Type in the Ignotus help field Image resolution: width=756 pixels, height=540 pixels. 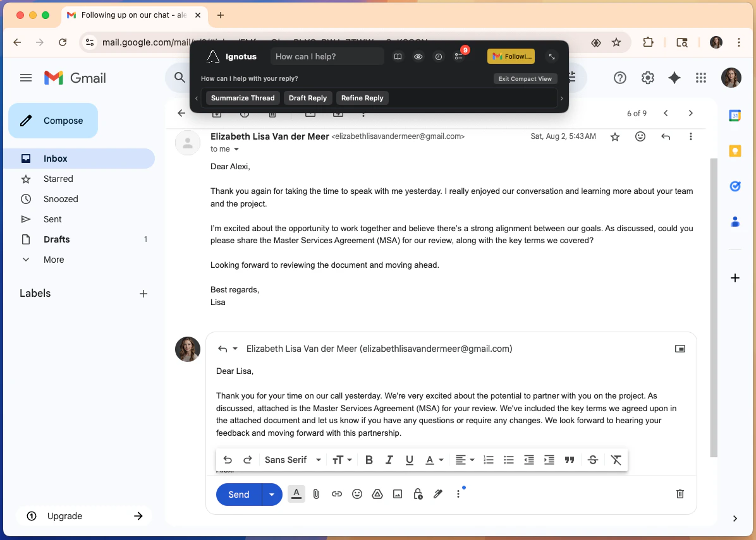point(327,56)
